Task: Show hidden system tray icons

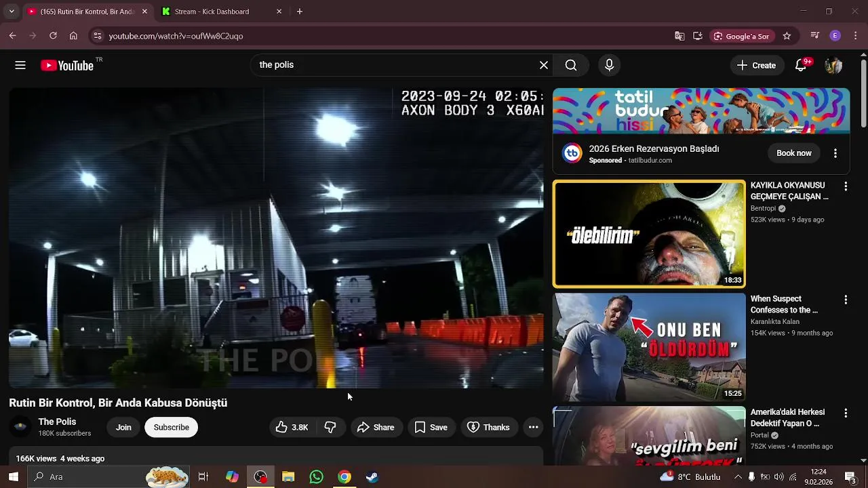Action: (x=738, y=476)
